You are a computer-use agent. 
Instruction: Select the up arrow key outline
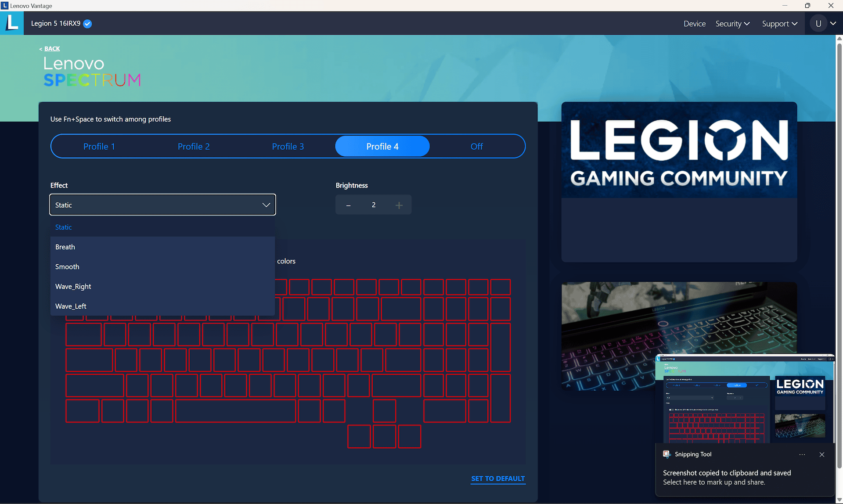coord(384,411)
